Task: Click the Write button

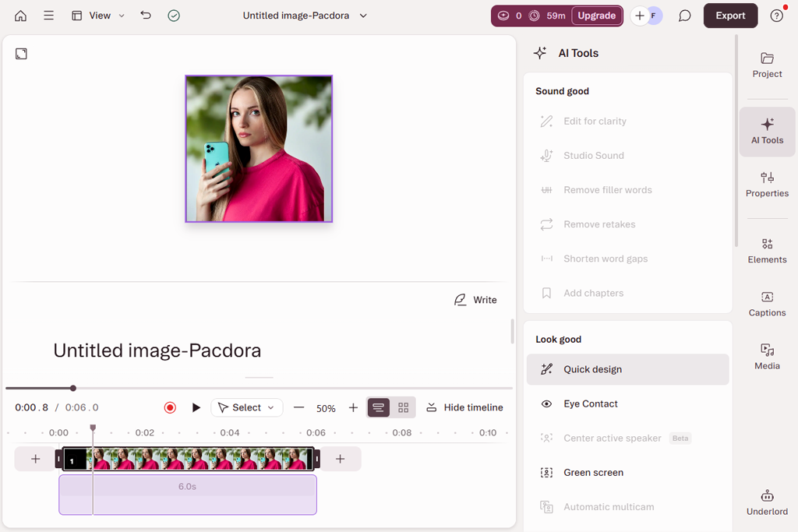Action: tap(475, 300)
